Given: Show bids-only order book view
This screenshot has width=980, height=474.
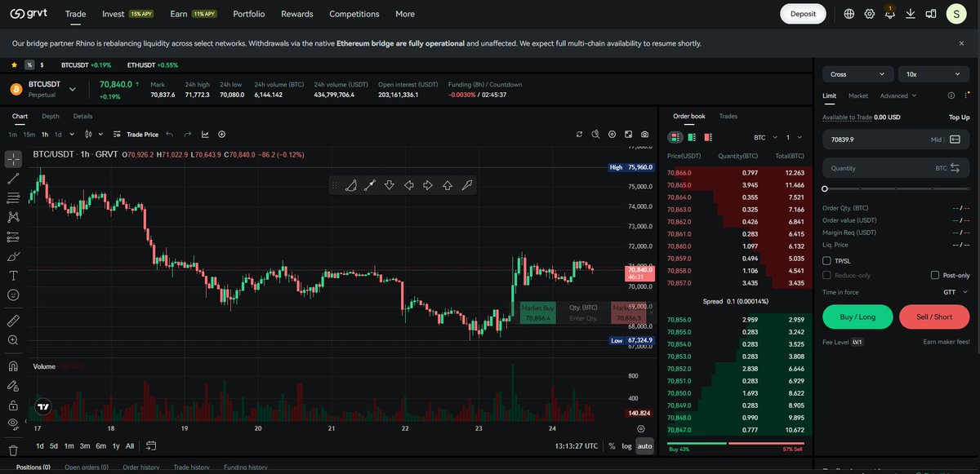Looking at the screenshot, I should coord(692,137).
